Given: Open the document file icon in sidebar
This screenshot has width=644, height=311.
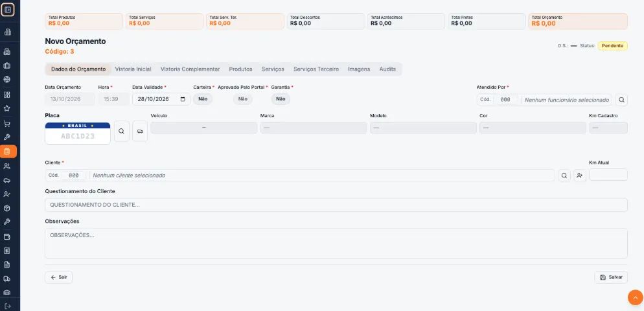Looking at the screenshot, I should pyautogui.click(x=6, y=265).
